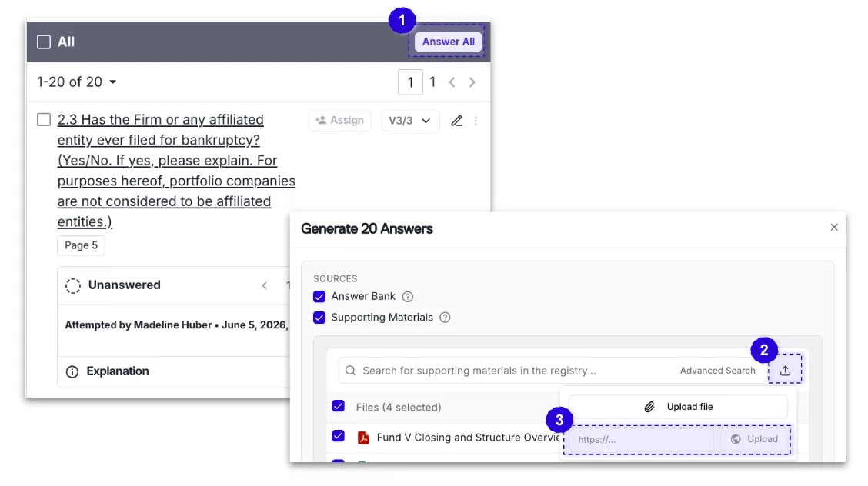
Task: Click the help icon next to Answer Bank
Action: coord(407,297)
